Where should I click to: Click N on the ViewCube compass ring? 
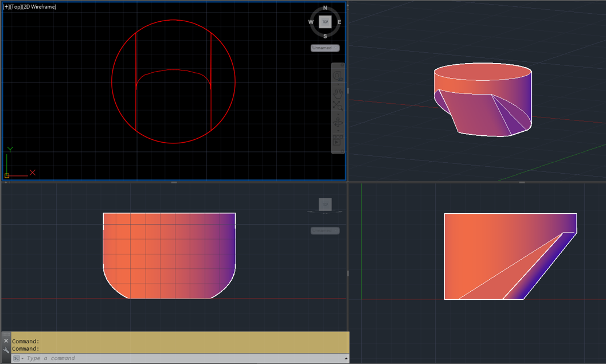324,8
